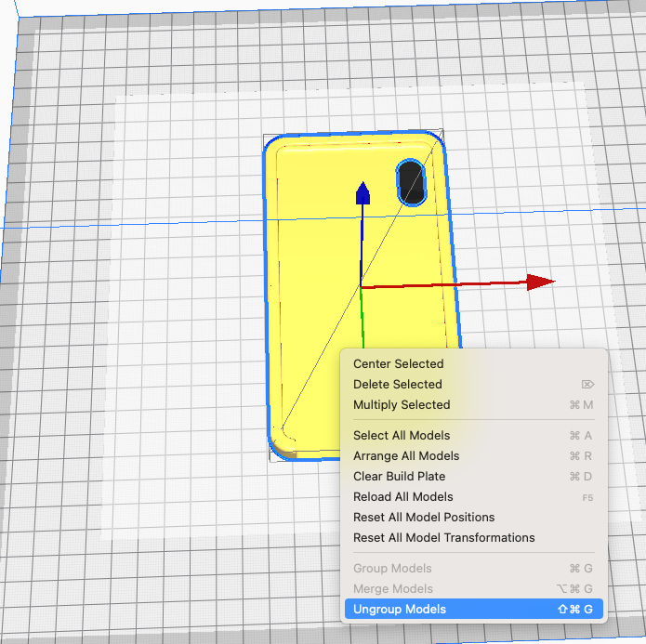Screen dimensions: 646x644
Task: Click Multiply Selected menu entry
Action: pyautogui.click(x=474, y=404)
